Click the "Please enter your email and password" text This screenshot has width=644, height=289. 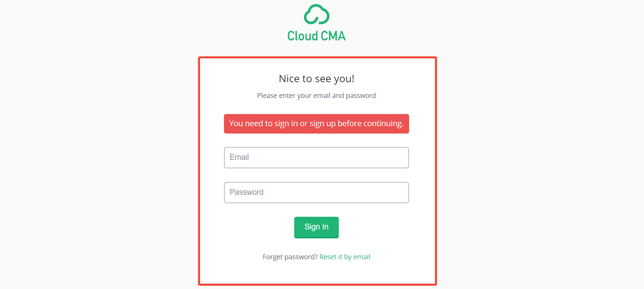(316, 96)
